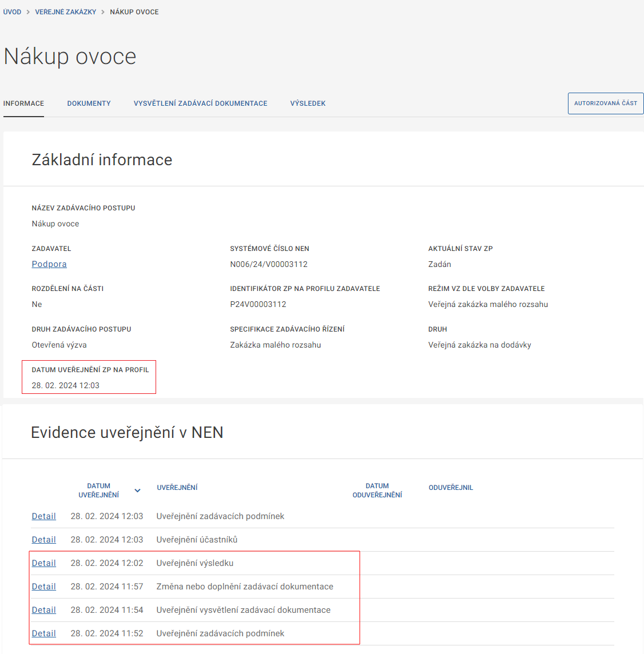Click the ODUVEŘEJNIL column header
This screenshot has width=644, height=654.
pos(451,488)
